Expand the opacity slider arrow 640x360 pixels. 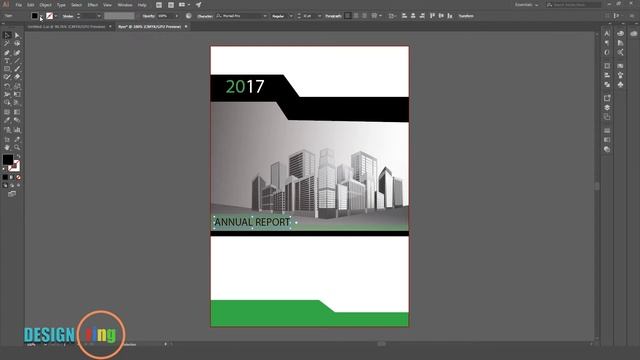click(x=177, y=16)
